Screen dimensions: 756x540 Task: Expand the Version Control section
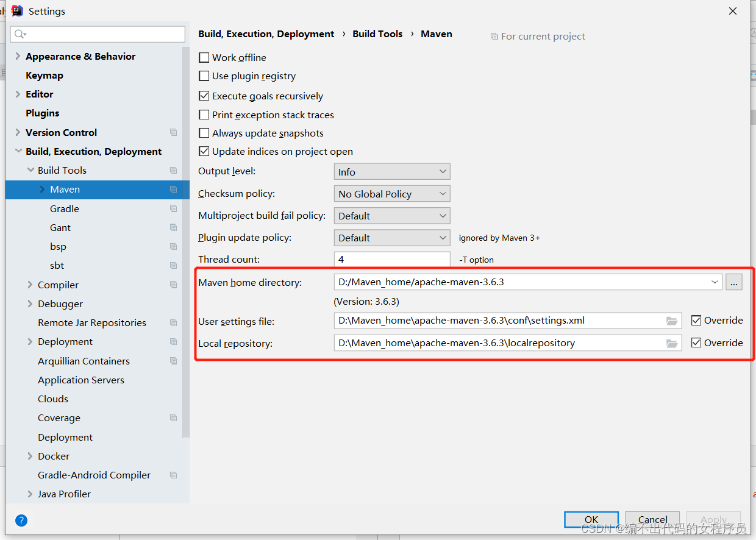click(x=18, y=132)
